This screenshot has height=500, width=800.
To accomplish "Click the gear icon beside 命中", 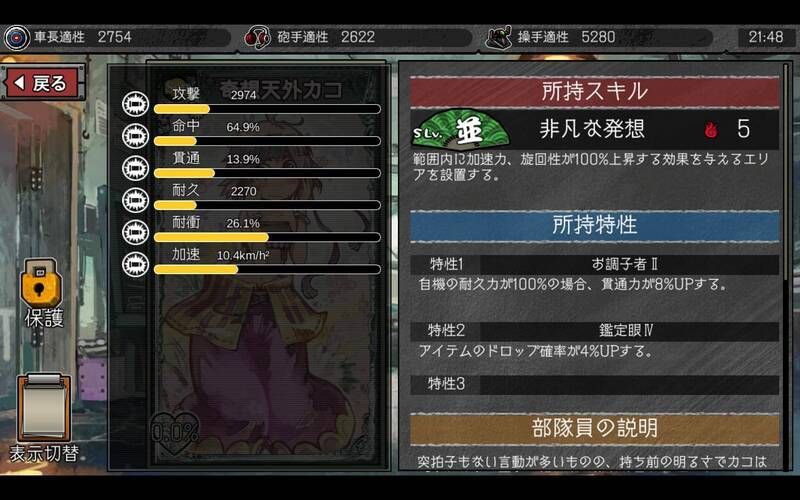I will click(135, 136).
